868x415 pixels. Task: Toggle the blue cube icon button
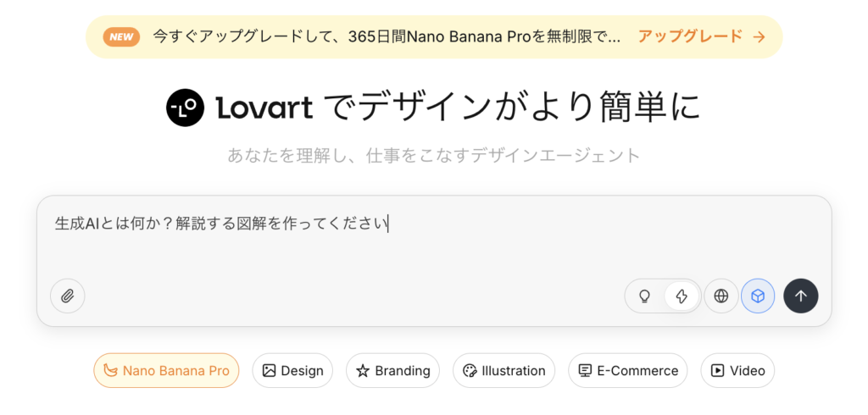point(758,296)
